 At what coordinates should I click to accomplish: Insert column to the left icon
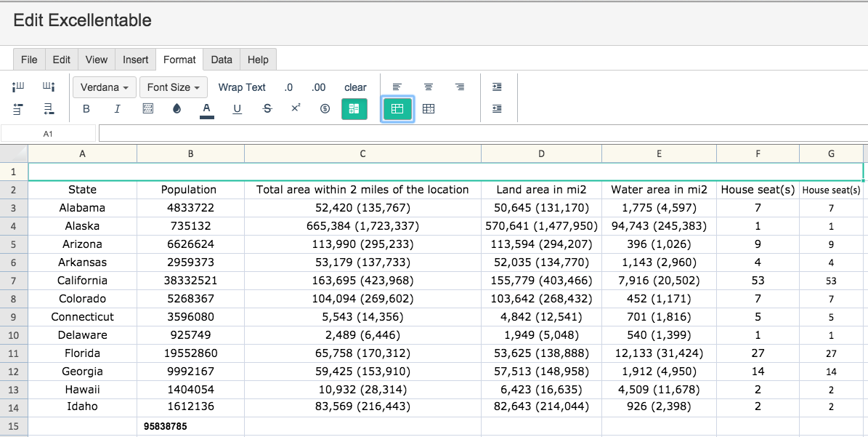[18, 87]
